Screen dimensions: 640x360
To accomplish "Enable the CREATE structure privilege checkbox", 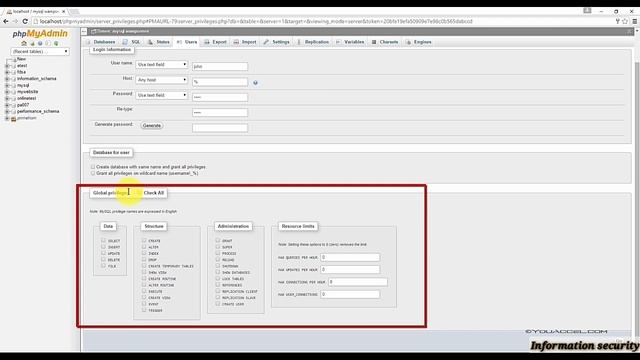I will click(x=144, y=240).
